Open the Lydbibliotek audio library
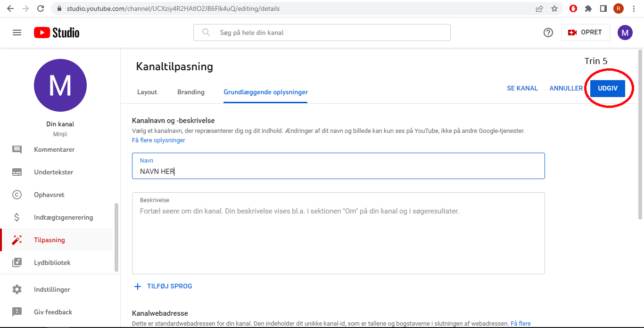 pyautogui.click(x=52, y=262)
